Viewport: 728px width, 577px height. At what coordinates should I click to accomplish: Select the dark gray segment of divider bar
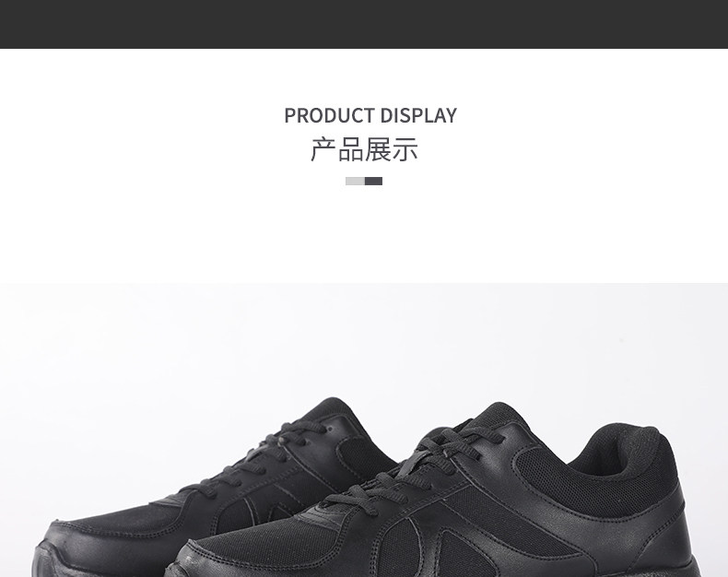373,182
